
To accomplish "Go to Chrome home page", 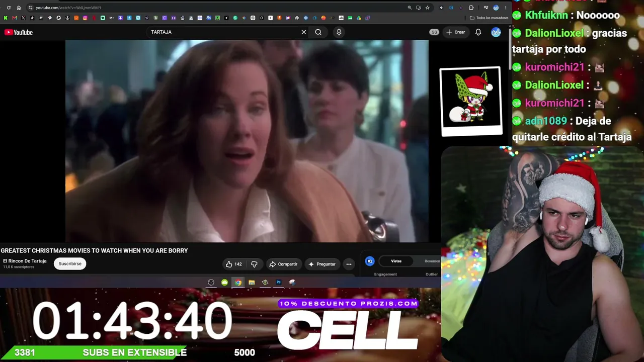I will [19, 8].
